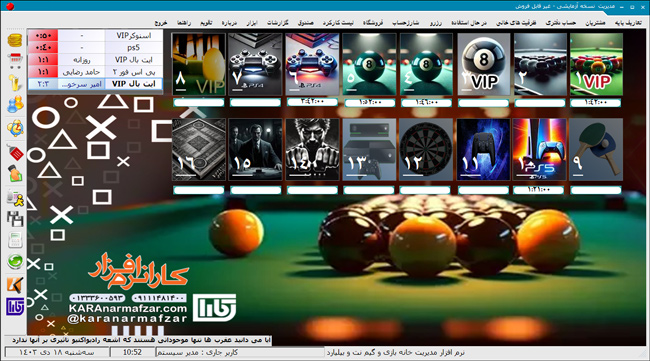
Task: Open the ظرفیت های خالی menu
Action: coord(516,23)
